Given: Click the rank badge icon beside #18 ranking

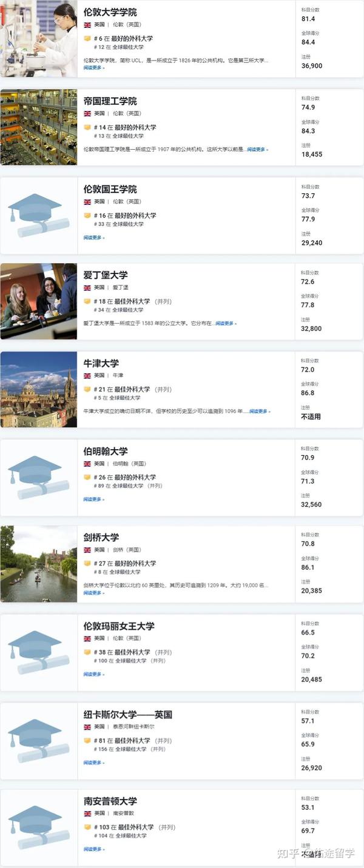Looking at the screenshot, I should pyautogui.click(x=87, y=301).
